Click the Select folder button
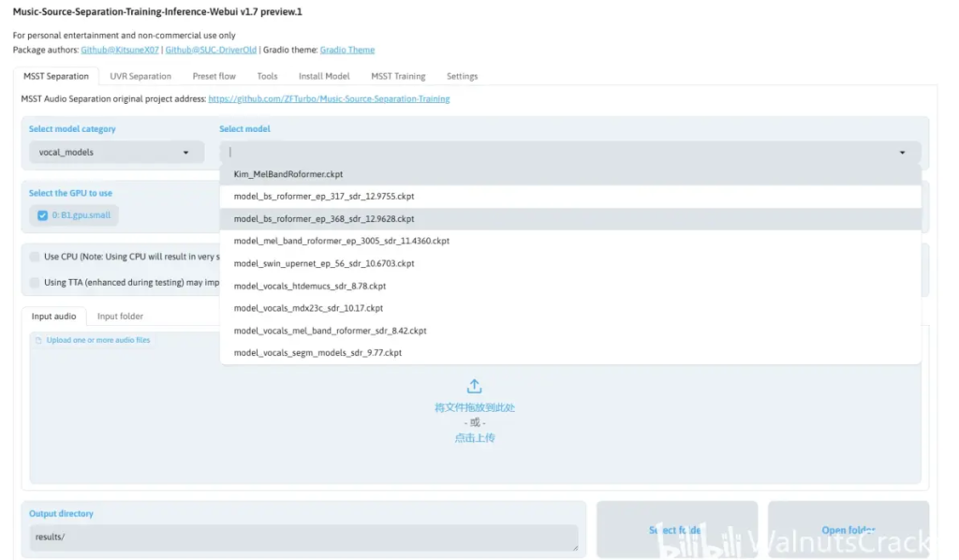 coord(677,529)
